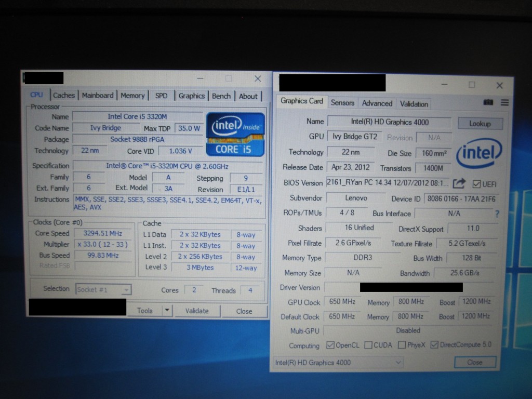This screenshot has width=532, height=399.
Task: Click the GPU Name field Intel(R) HD Graphics 4000
Action: (390, 122)
